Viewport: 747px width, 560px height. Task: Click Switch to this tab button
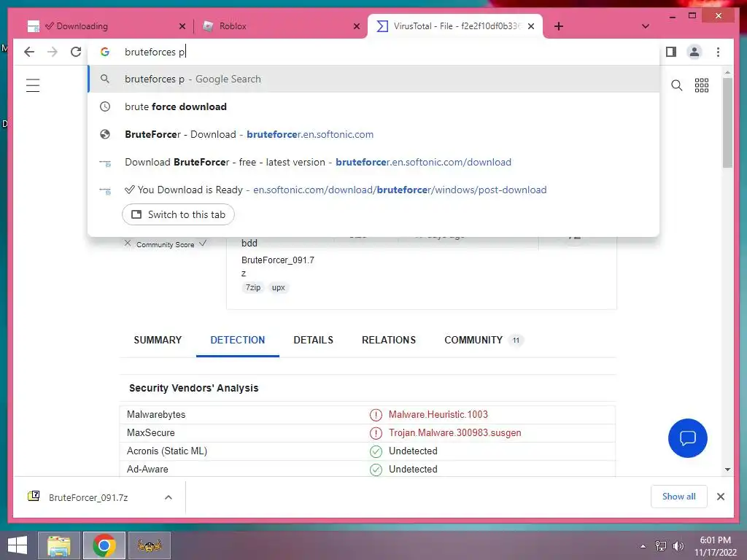pyautogui.click(x=178, y=214)
